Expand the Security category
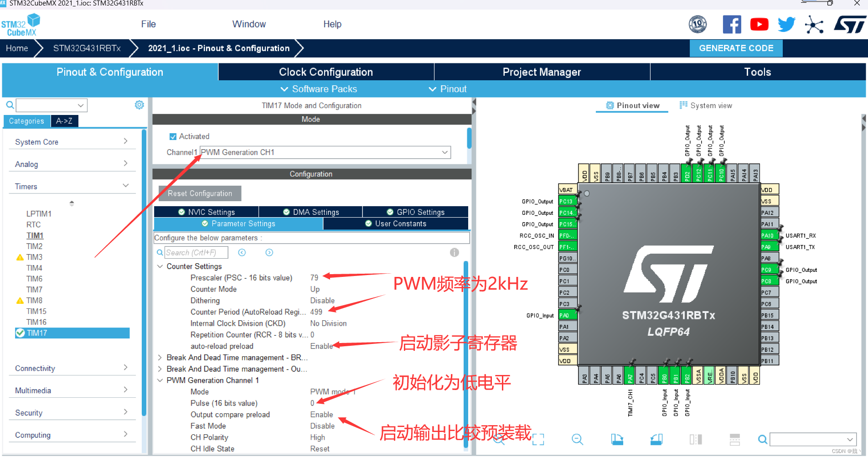The width and height of the screenshot is (868, 458). click(x=72, y=413)
